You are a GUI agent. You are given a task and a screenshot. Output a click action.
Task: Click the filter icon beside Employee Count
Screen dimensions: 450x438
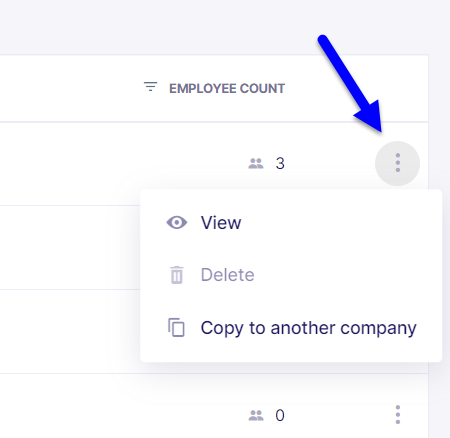tap(150, 87)
